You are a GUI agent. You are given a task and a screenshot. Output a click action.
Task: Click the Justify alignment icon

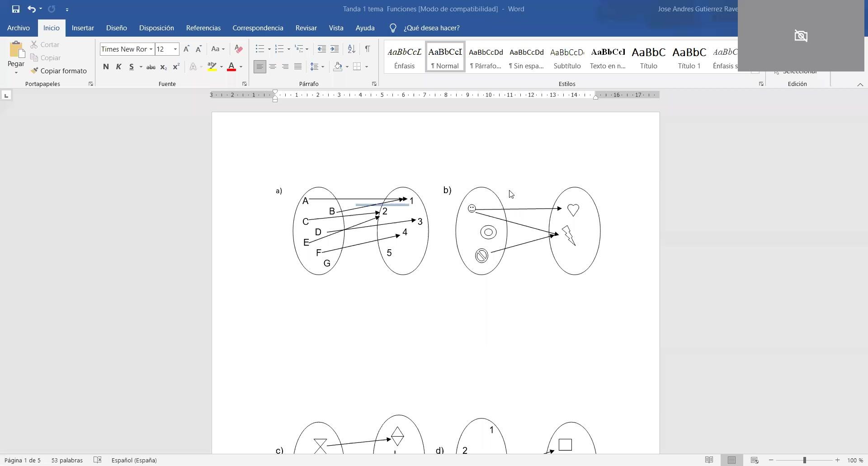pyautogui.click(x=298, y=67)
